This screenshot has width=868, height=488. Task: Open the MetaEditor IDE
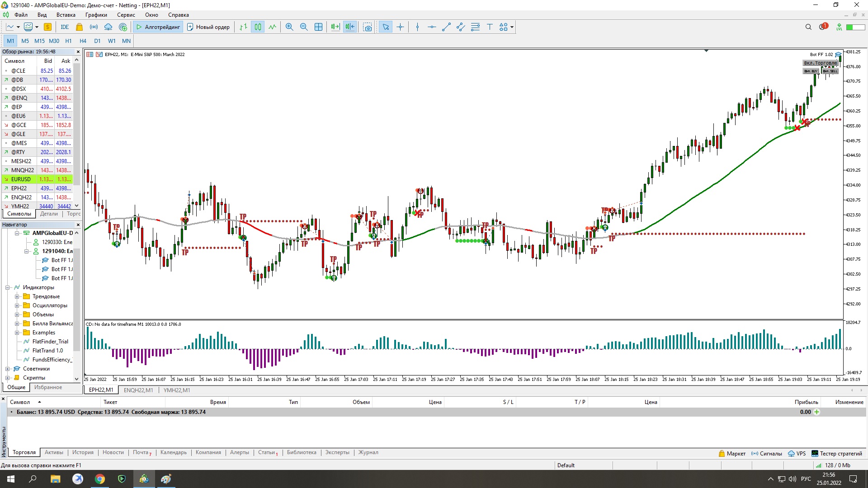pos(65,27)
